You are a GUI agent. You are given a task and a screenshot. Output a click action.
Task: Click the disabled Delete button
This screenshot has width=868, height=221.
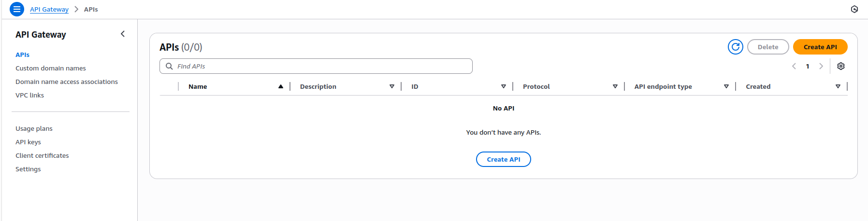point(768,47)
